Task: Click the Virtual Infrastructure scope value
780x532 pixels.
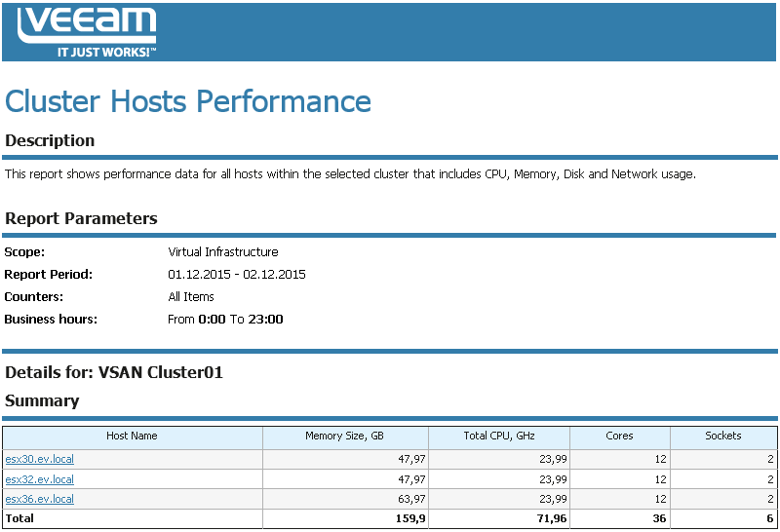Action: 223,252
